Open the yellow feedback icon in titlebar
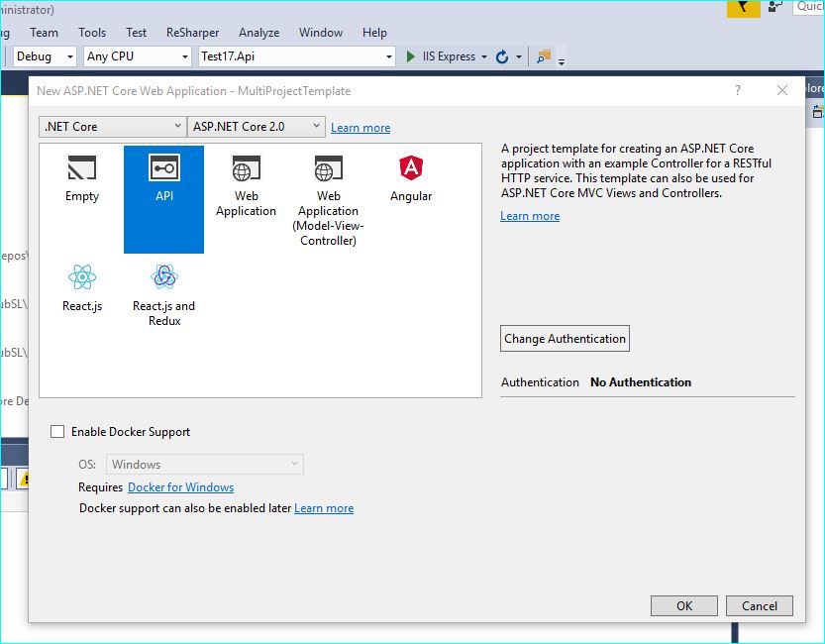Image resolution: width=825 pixels, height=644 pixels. point(743,8)
